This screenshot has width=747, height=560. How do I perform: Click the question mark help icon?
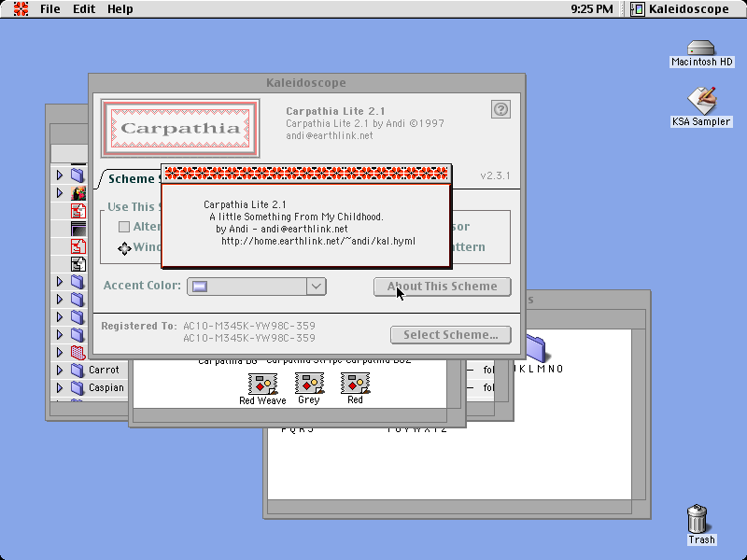point(500,109)
